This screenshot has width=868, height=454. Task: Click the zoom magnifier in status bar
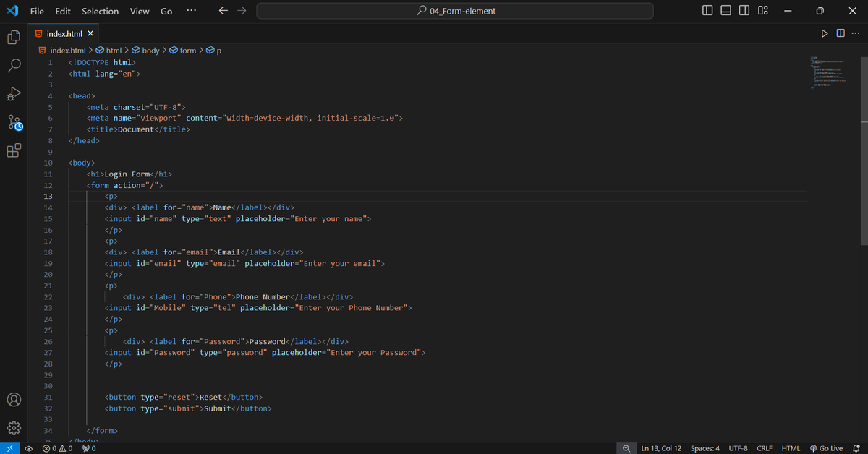(x=626, y=448)
